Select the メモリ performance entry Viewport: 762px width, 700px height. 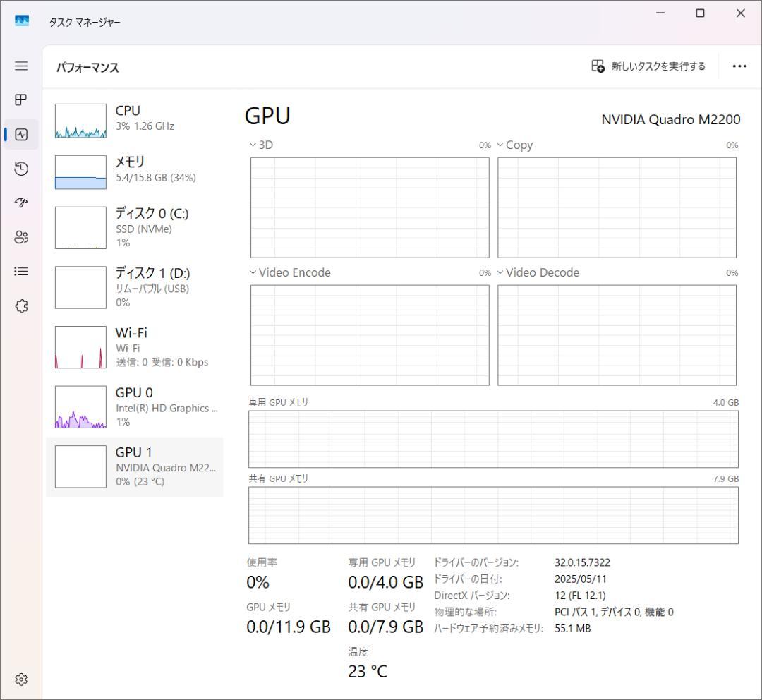coord(134,169)
